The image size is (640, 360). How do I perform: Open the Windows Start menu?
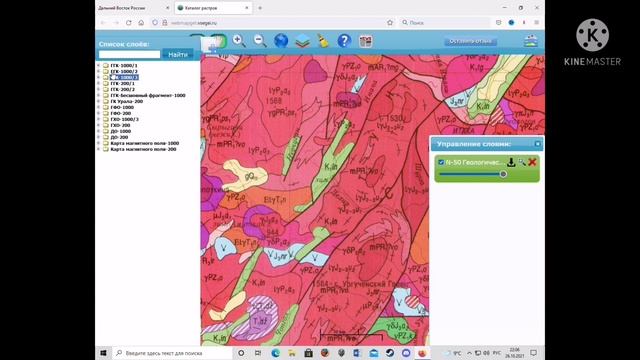click(x=103, y=353)
